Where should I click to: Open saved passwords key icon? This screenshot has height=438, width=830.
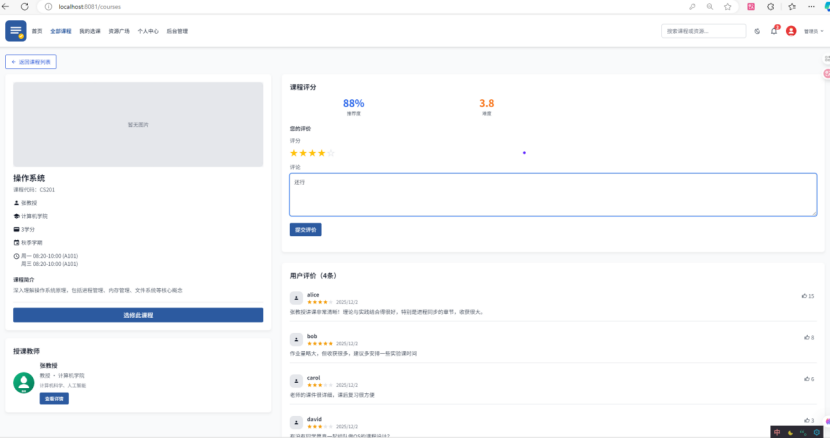[x=692, y=7]
